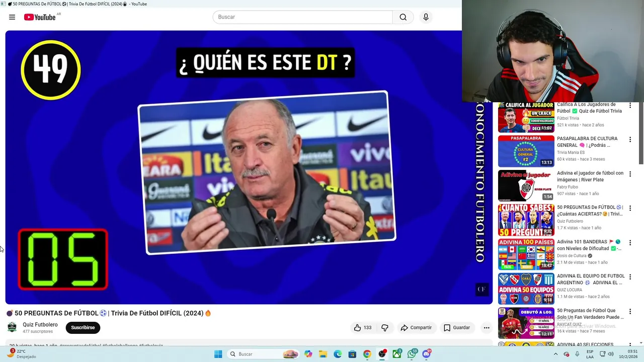
Task: Open '50 Preguntas de Fútbol Que Solo Un Fan' video
Action: pyautogui.click(x=590, y=314)
